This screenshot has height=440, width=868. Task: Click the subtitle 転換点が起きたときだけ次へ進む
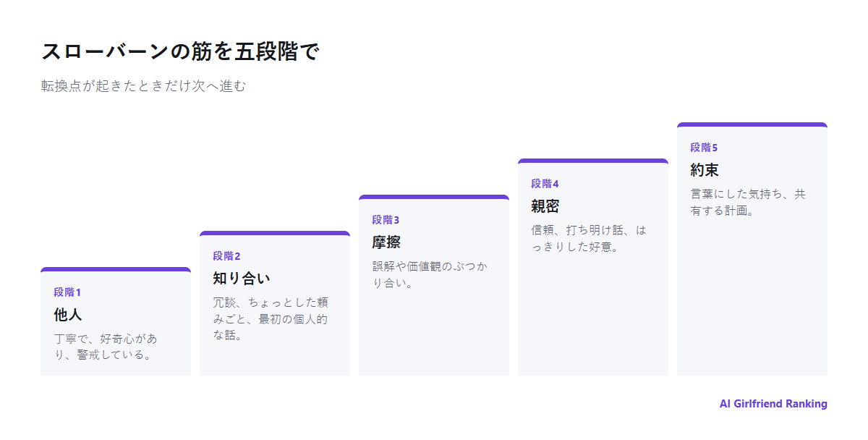[144, 86]
